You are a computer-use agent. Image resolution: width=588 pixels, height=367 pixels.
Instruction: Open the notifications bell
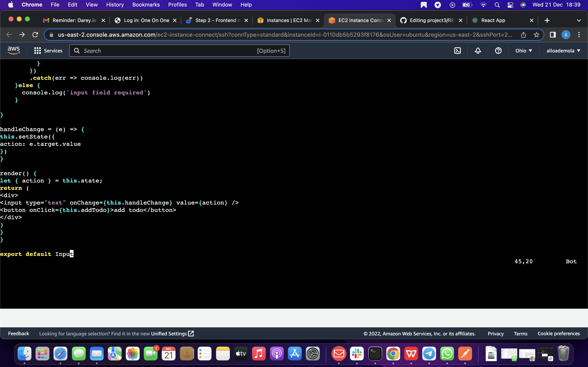[x=478, y=51]
